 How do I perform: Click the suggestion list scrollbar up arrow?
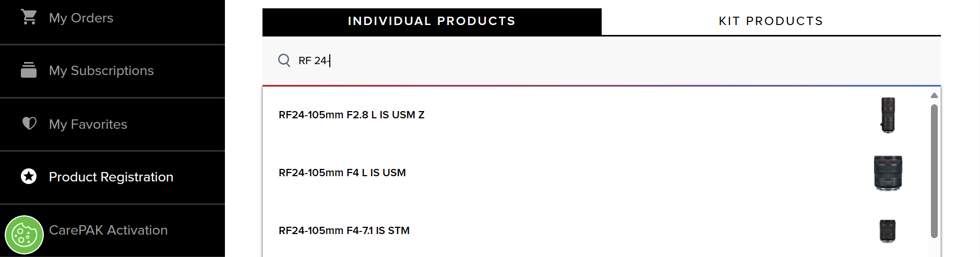coord(934,95)
